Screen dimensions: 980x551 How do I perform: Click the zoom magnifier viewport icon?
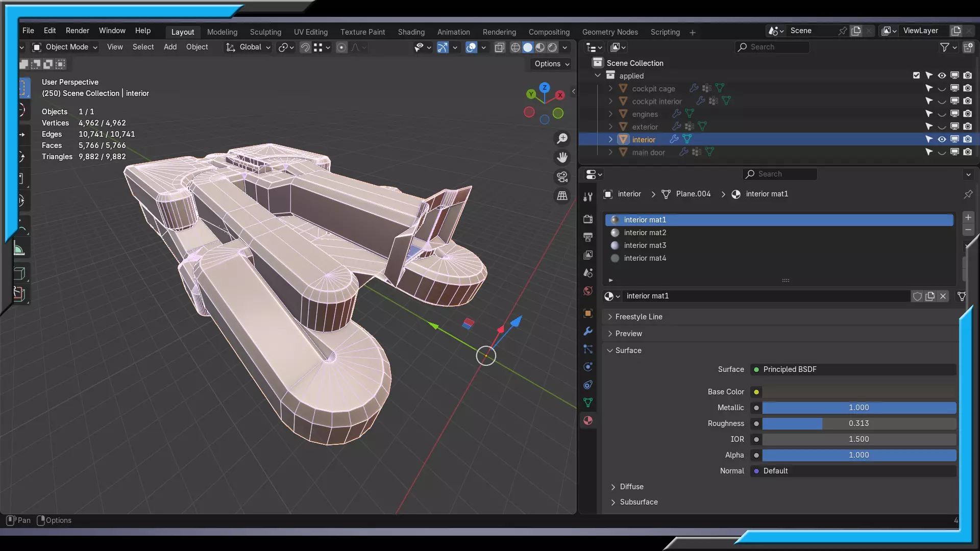[562, 138]
